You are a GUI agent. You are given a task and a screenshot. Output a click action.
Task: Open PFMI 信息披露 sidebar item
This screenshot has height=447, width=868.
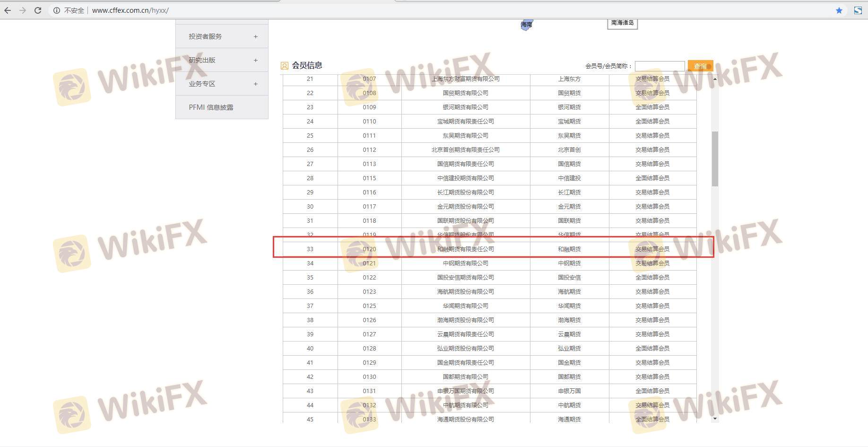coord(211,107)
